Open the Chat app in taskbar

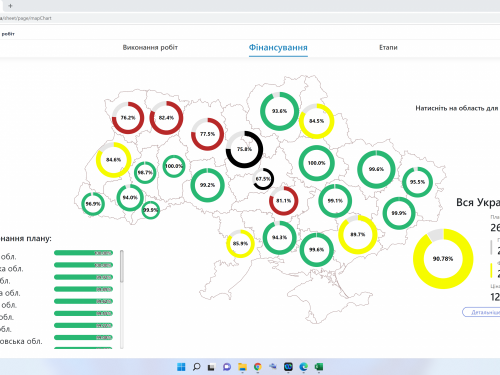(x=227, y=367)
